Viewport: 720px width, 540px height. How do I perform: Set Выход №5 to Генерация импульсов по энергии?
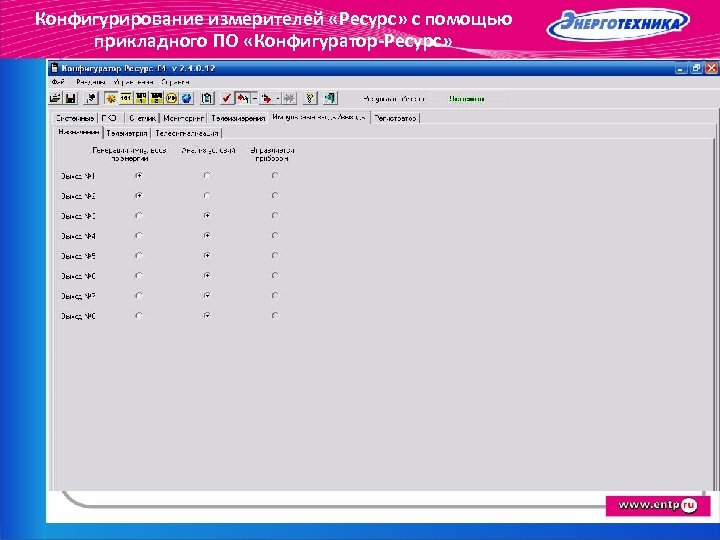coord(139,255)
